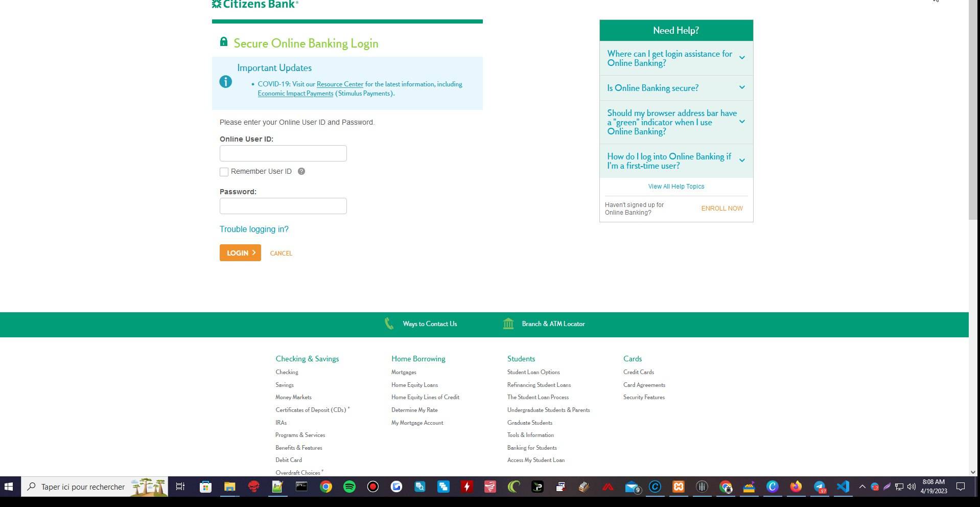
Task: Open the Home Borrowing footer heading
Action: click(x=418, y=359)
